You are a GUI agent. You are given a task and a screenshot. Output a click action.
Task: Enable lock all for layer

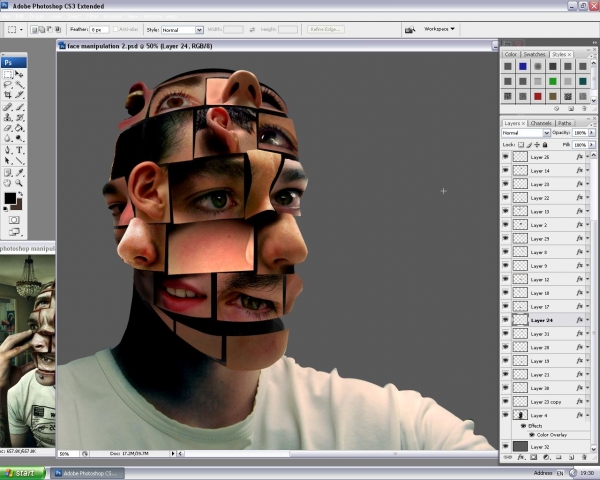click(x=545, y=145)
